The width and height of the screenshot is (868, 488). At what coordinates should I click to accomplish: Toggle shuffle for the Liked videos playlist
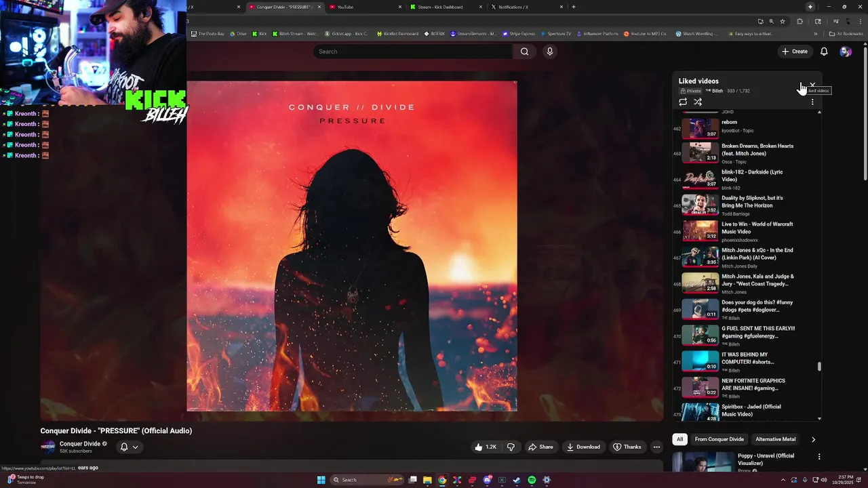(698, 102)
